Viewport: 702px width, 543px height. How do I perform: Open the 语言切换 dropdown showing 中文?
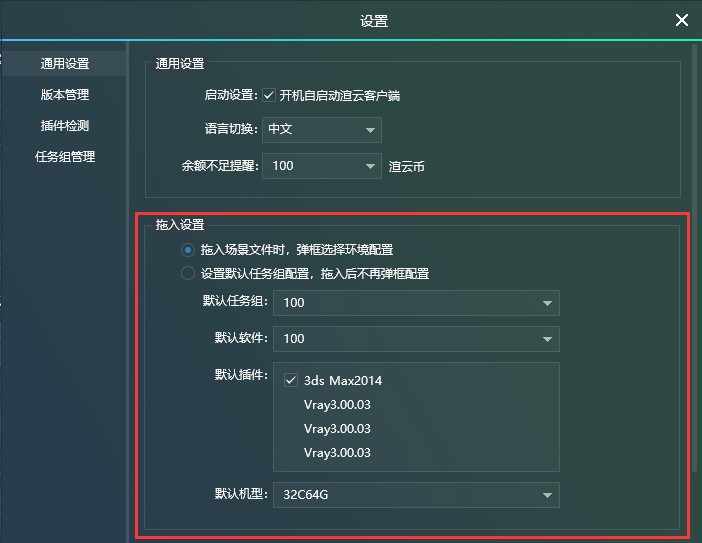[x=321, y=130]
